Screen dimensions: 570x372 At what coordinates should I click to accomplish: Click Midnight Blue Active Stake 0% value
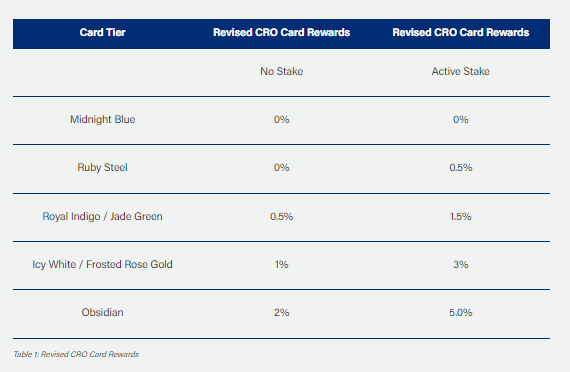point(461,119)
